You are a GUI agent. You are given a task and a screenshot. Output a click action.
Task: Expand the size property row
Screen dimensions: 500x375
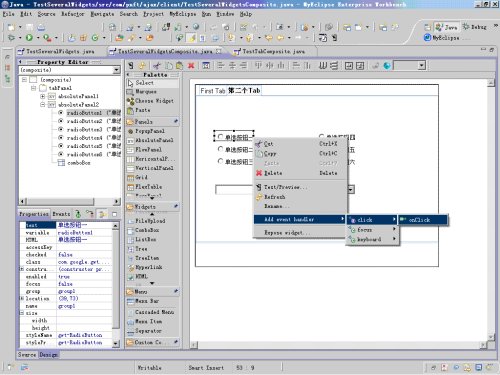tap(22, 313)
